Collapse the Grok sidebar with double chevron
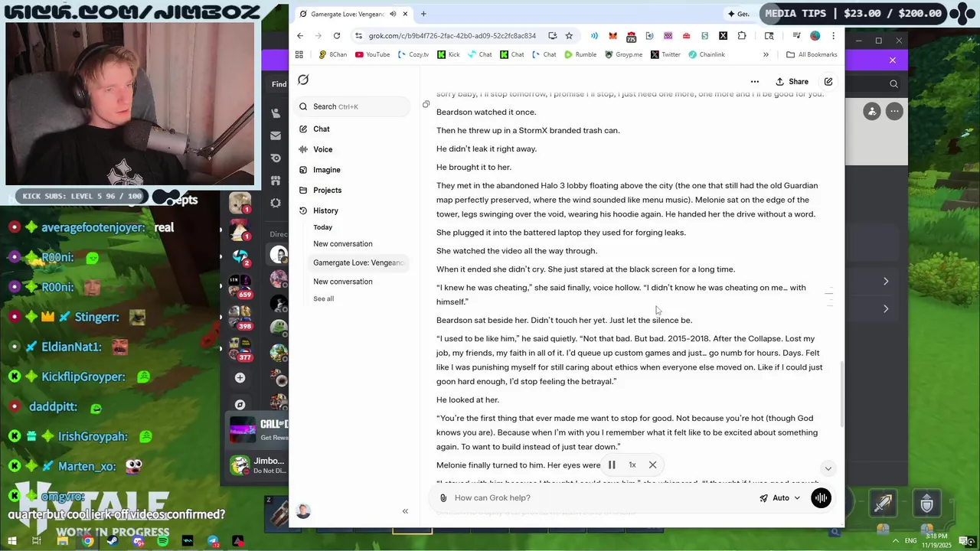The width and height of the screenshot is (980, 551). pyautogui.click(x=405, y=511)
